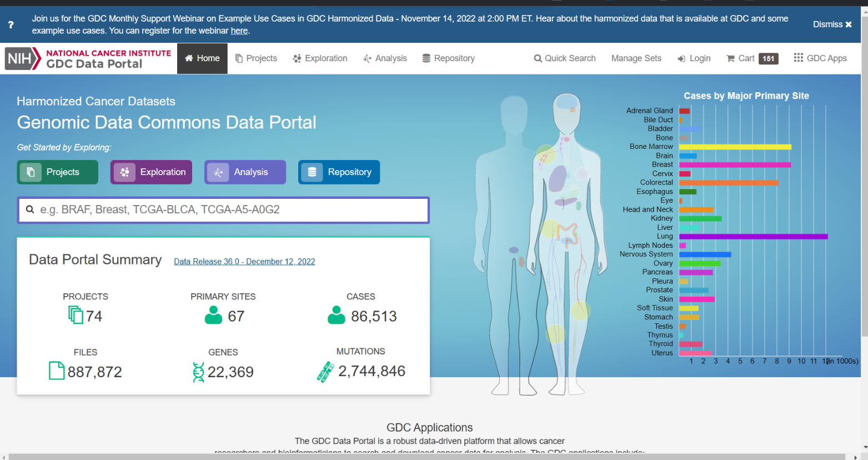Screen dimensions: 868x460
Task: Click the Bile Duct chart label
Action: coord(658,119)
